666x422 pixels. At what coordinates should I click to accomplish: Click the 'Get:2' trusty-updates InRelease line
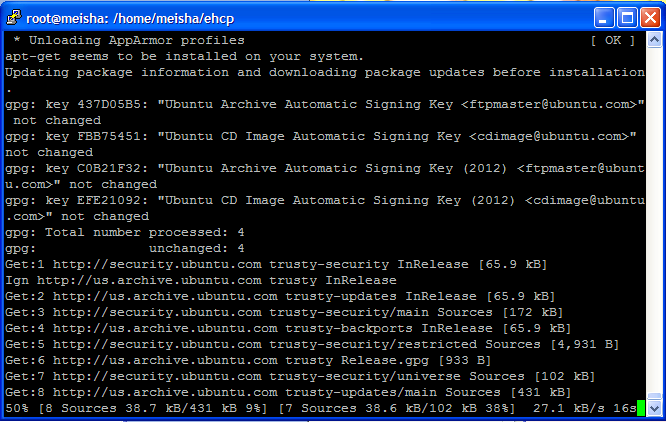(280, 296)
